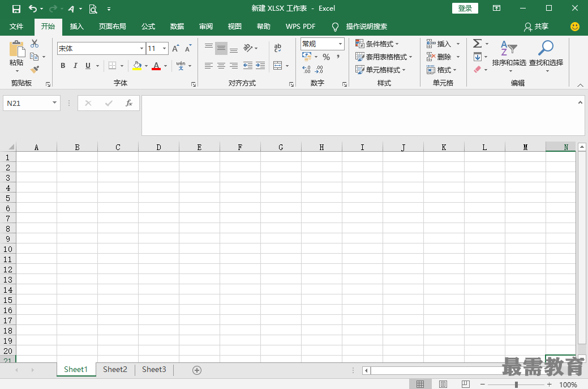This screenshot has width=588, height=389.
Task: Apply percent style to cells
Action: click(326, 57)
